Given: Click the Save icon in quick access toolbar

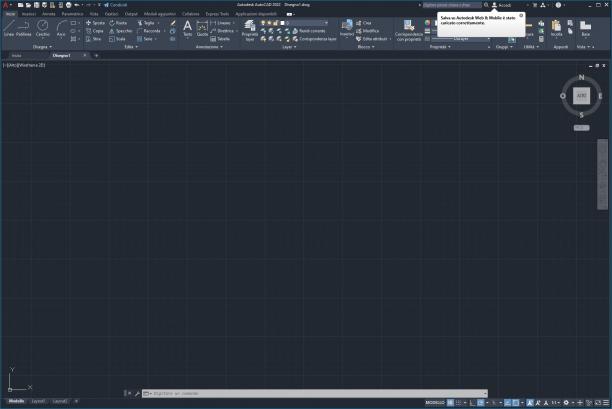Looking at the screenshot, I should pos(36,5).
